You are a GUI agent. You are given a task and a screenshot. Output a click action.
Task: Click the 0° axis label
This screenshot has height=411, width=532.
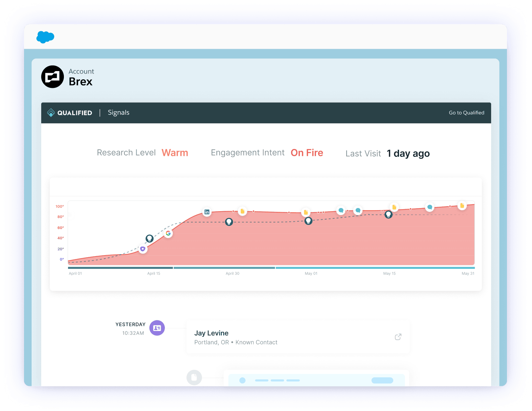[62, 259]
